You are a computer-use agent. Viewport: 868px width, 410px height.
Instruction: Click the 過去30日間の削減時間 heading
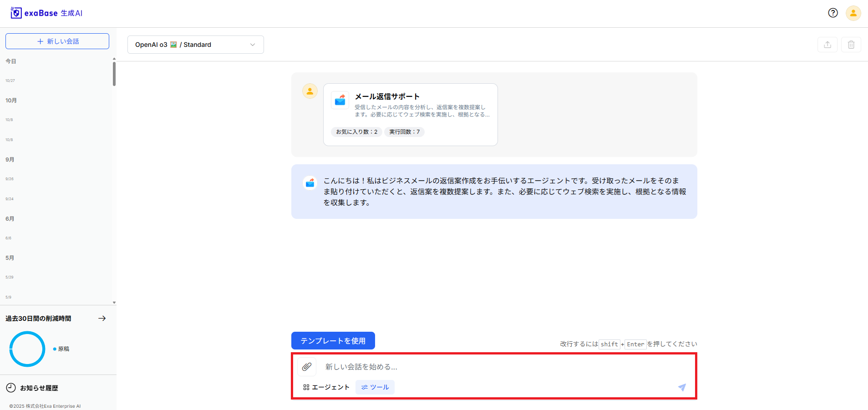point(38,319)
